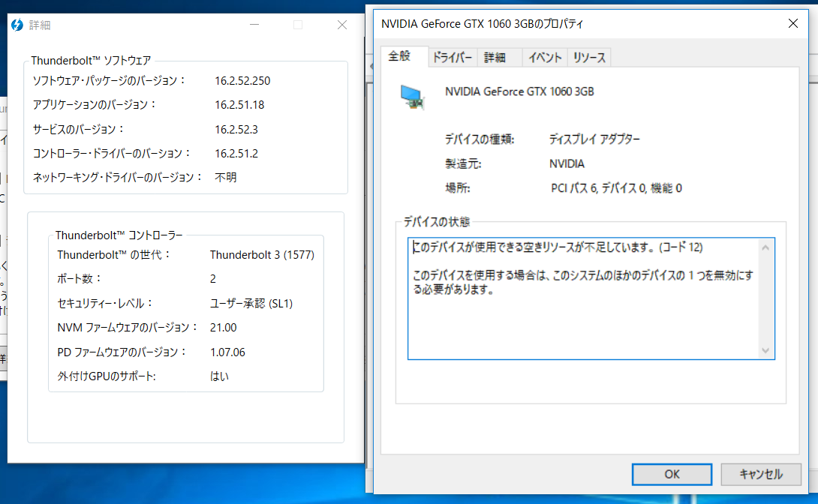Click the service version 16.2.52.3
This screenshot has width=818, height=504.
tap(236, 129)
